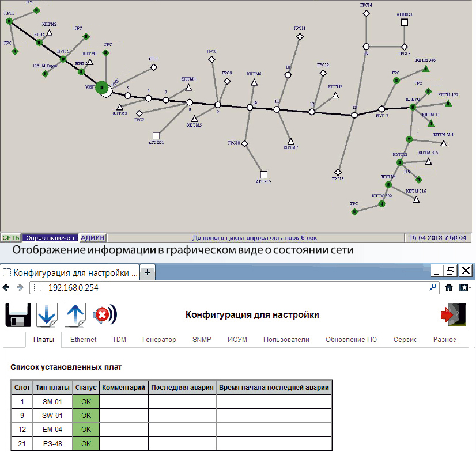476x452 pixels.
Task: Click the exit door logout icon
Action: point(453,314)
